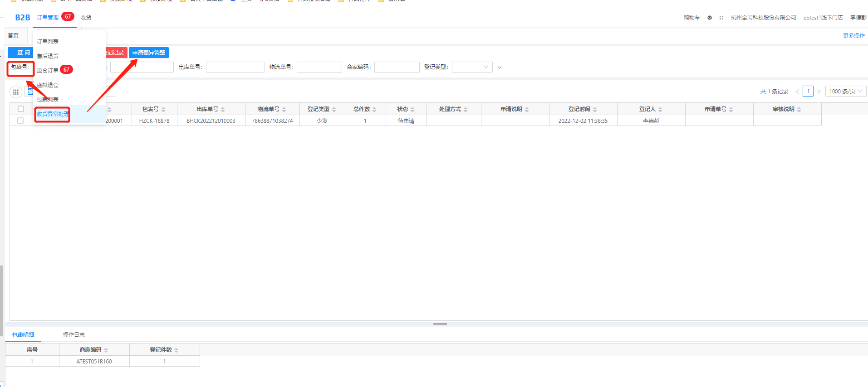Click the 出库单号 input field
Image resolution: width=868 pixels, height=387 pixels.
click(235, 68)
